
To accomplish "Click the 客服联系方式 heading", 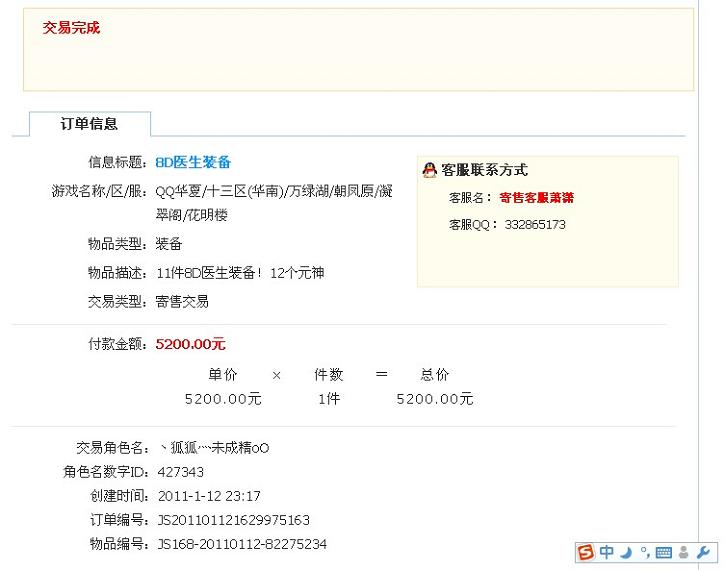I will point(484,170).
